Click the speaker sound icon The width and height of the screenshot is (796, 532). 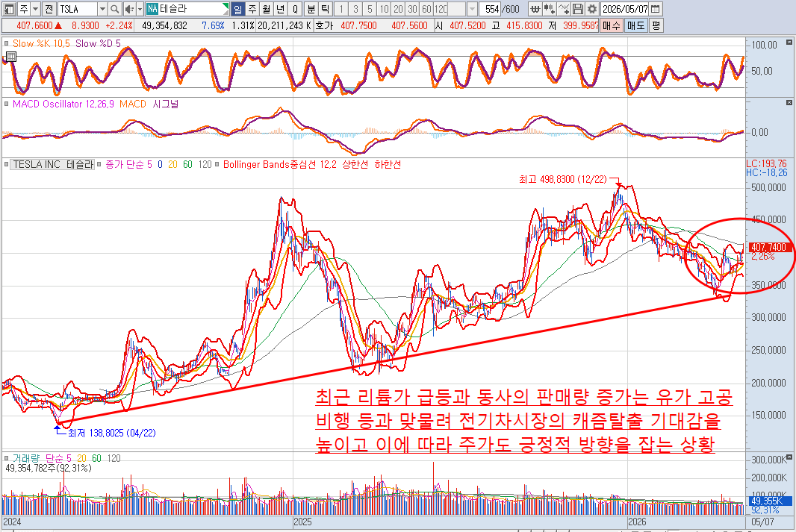tap(129, 9)
